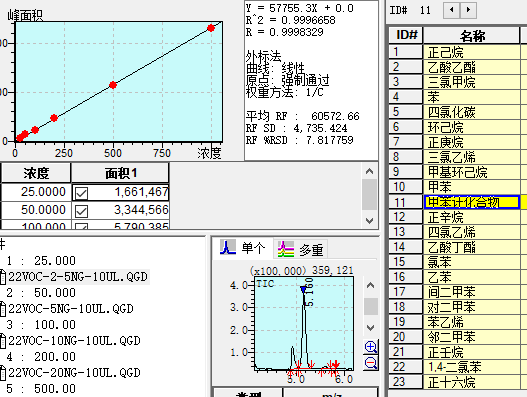Screen dimensions: 527x397
Task: Go to the previous compound ID with left arrow
Action: tap(452, 10)
